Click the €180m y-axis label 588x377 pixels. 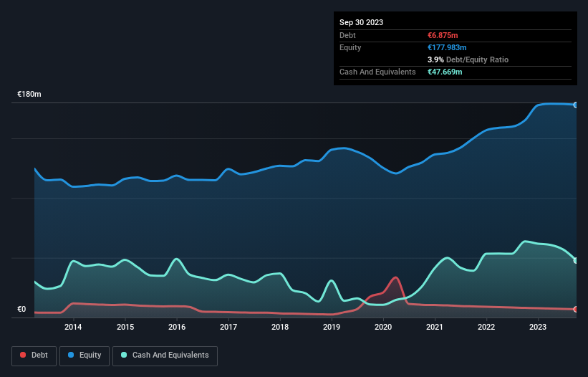29,94
